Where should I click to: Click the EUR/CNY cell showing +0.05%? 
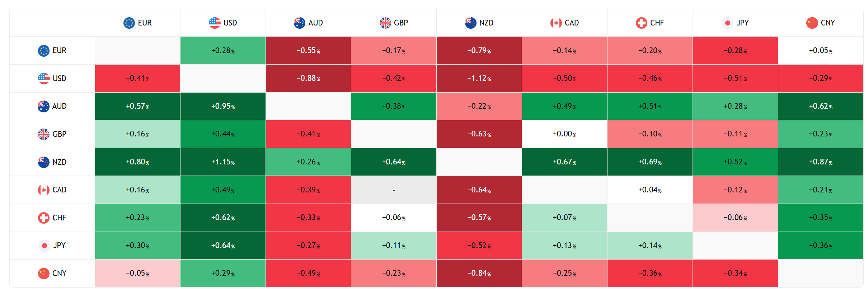pyautogui.click(x=821, y=51)
